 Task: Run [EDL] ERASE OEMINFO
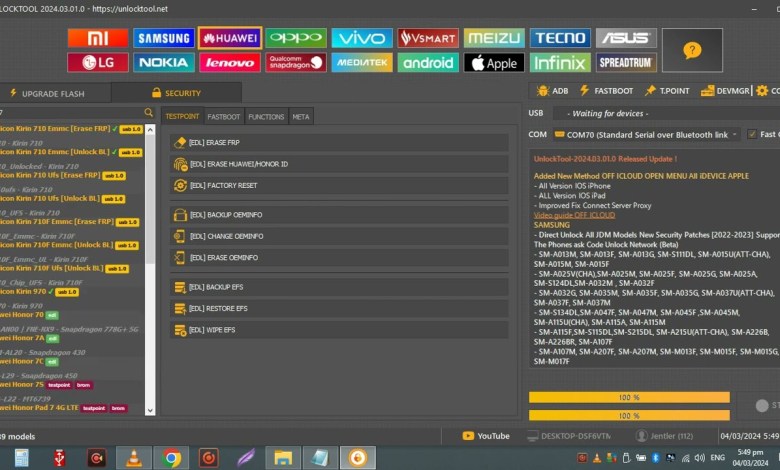[x=339, y=258]
